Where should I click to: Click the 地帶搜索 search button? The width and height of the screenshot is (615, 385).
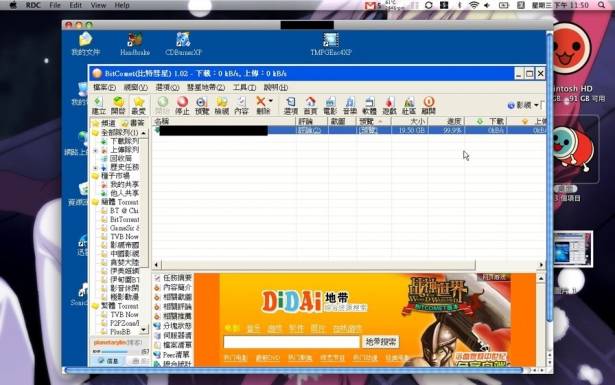tap(380, 341)
